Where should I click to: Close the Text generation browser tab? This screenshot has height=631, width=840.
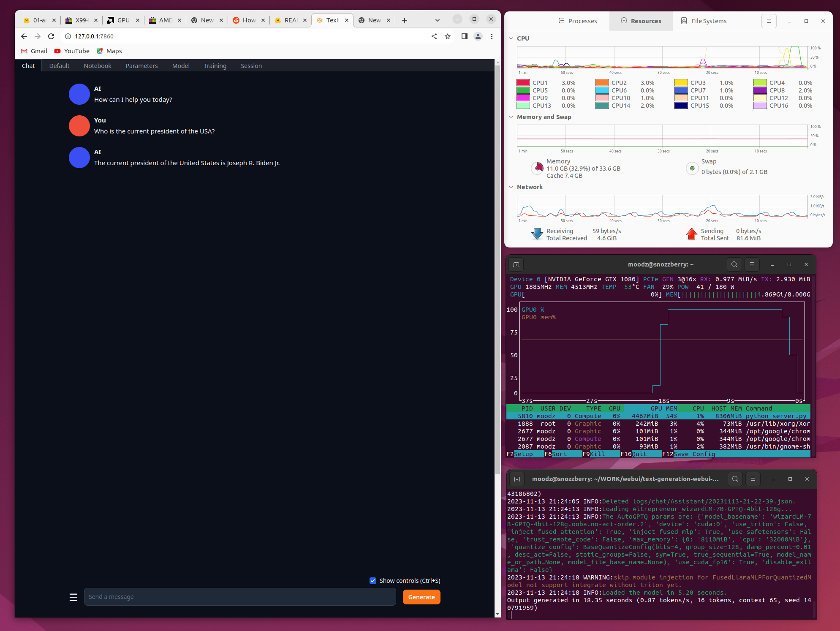pos(346,20)
